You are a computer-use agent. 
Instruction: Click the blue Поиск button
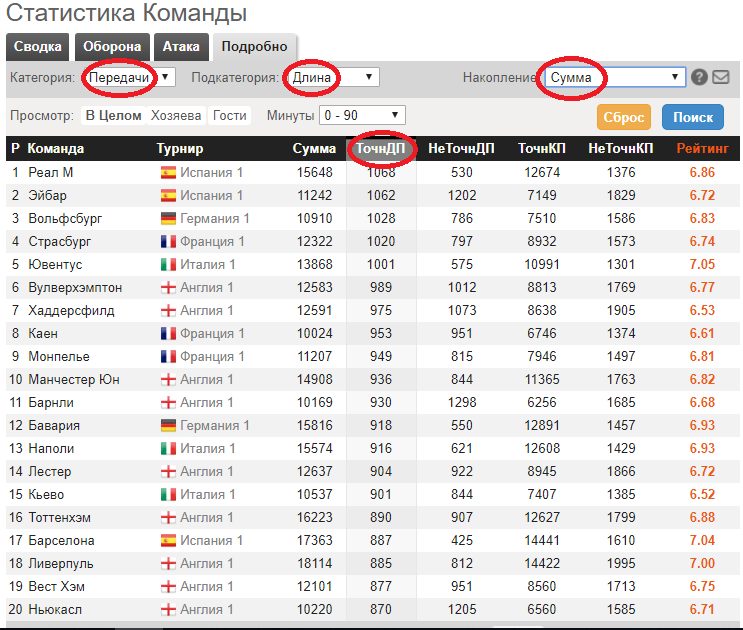pyautogui.click(x=692, y=117)
